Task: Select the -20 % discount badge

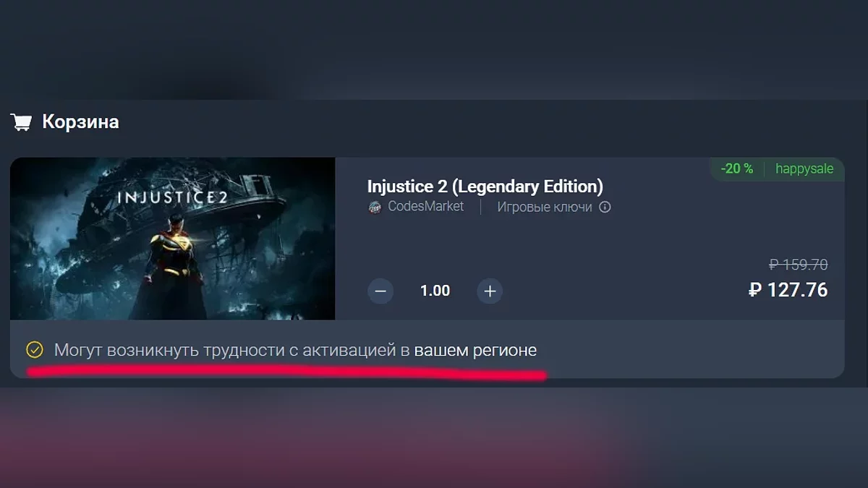Action: (736, 168)
